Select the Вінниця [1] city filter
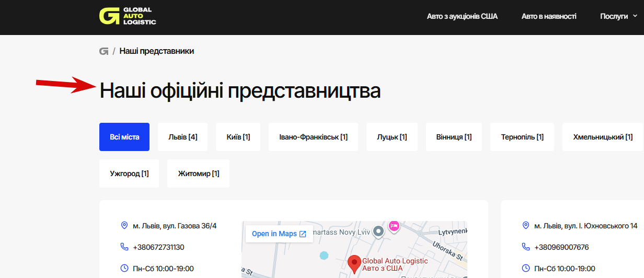 coord(454,137)
